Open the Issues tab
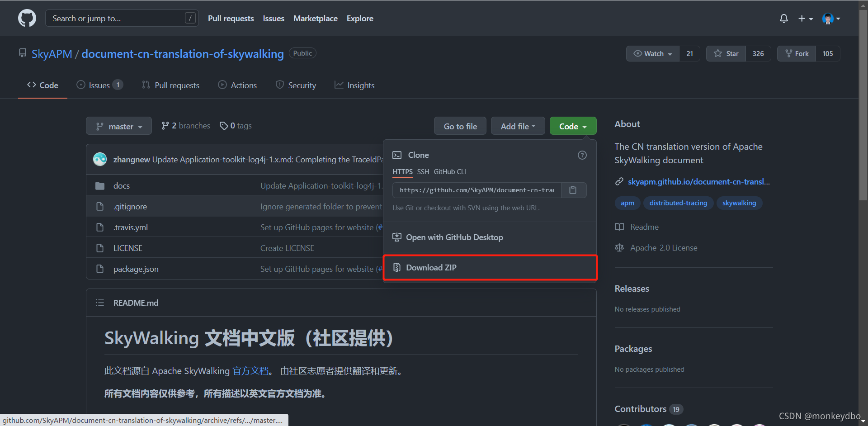868x426 pixels. pos(99,85)
